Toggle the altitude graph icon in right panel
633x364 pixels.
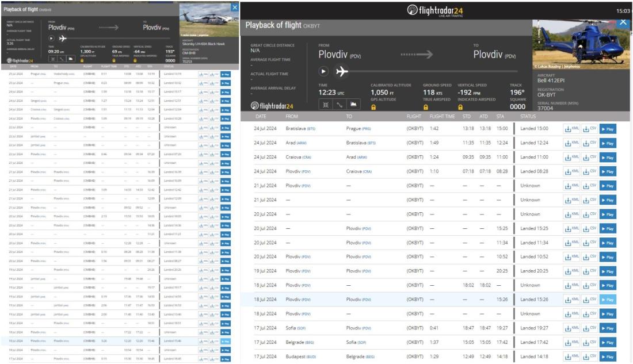click(353, 105)
